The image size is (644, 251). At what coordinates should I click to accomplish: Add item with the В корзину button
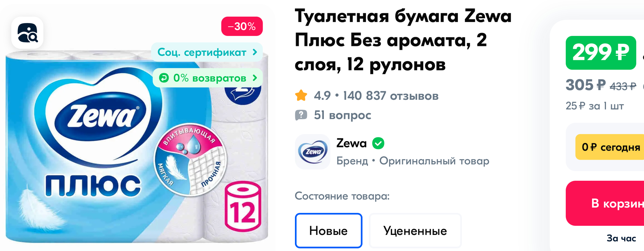pyautogui.click(x=605, y=203)
